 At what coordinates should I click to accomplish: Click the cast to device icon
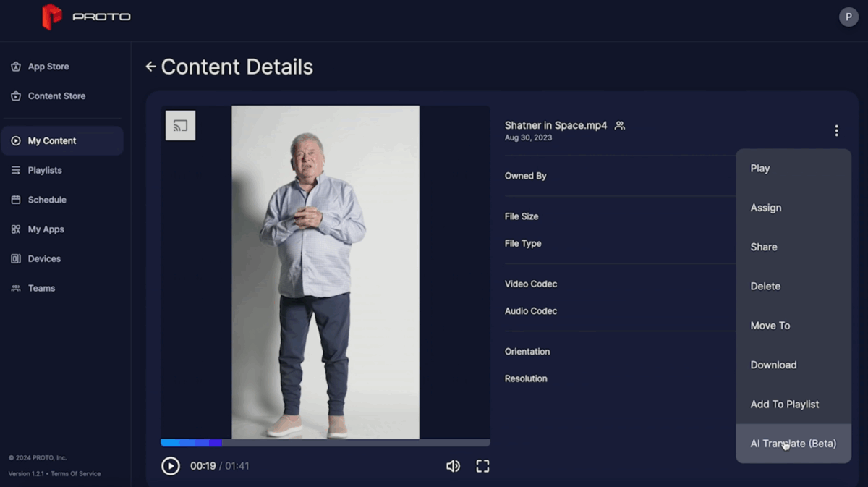point(180,126)
